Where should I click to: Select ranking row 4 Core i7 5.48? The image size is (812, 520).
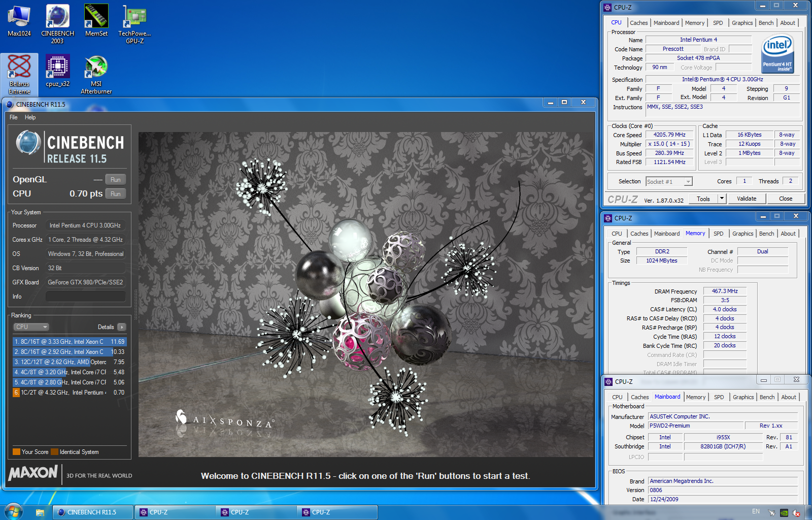[x=70, y=372]
